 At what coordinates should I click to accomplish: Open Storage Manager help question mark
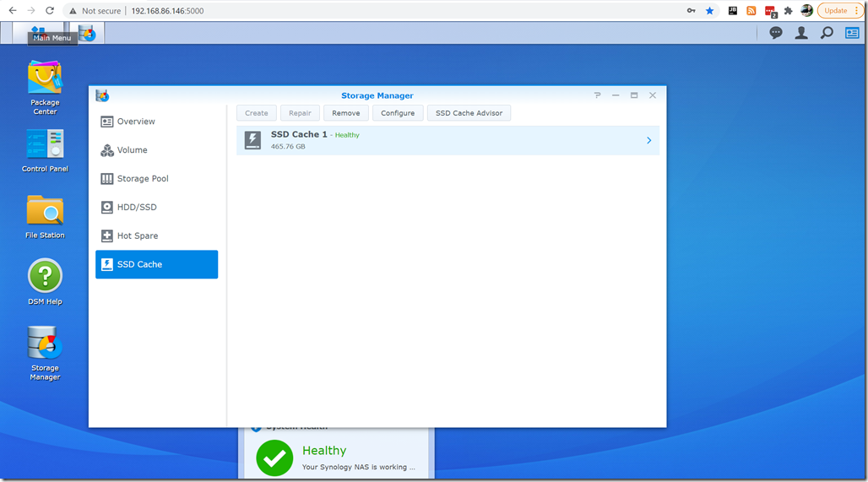[x=597, y=95]
